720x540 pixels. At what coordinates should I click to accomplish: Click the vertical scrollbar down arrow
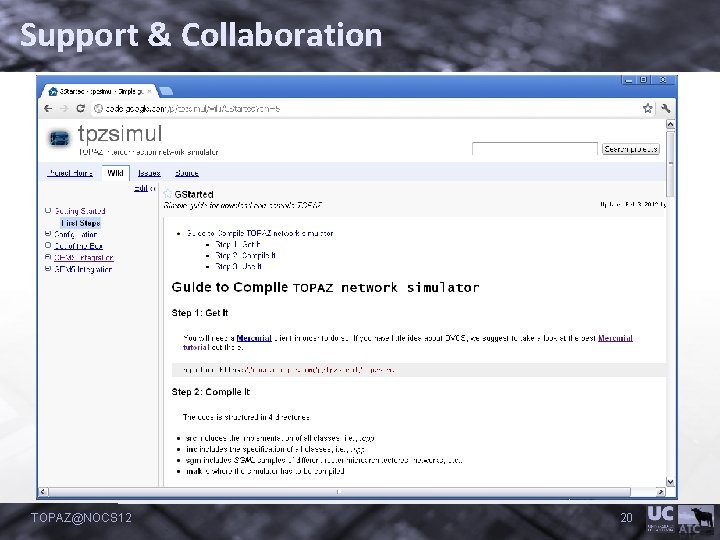click(x=670, y=482)
